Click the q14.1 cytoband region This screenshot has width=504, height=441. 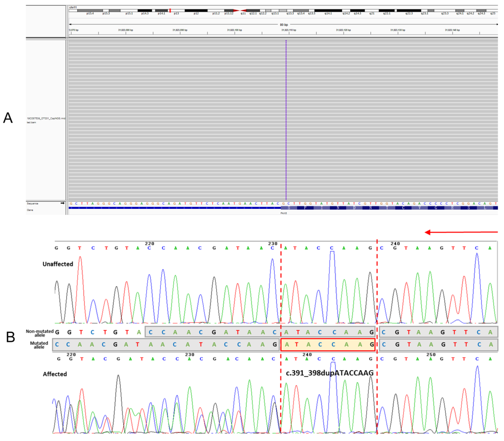(x=328, y=11)
